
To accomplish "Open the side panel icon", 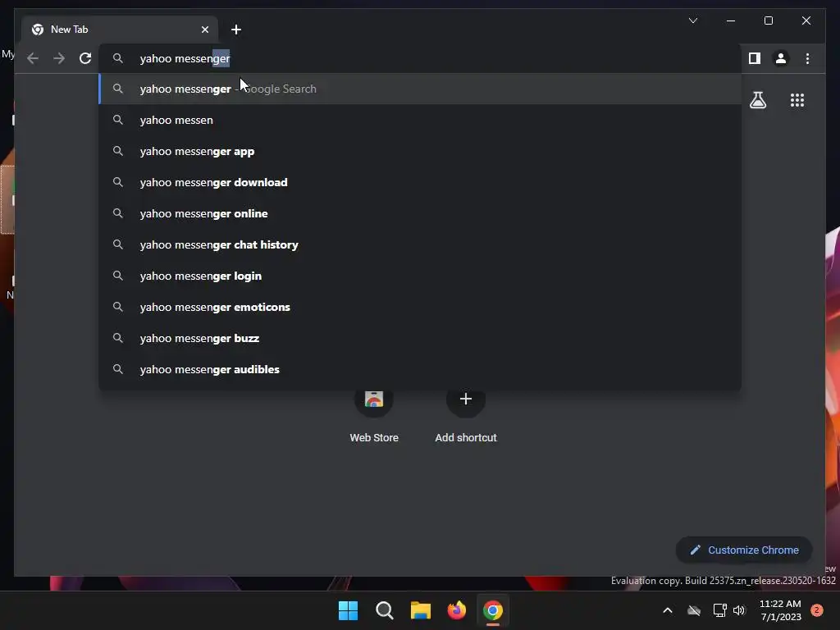I will [755, 58].
